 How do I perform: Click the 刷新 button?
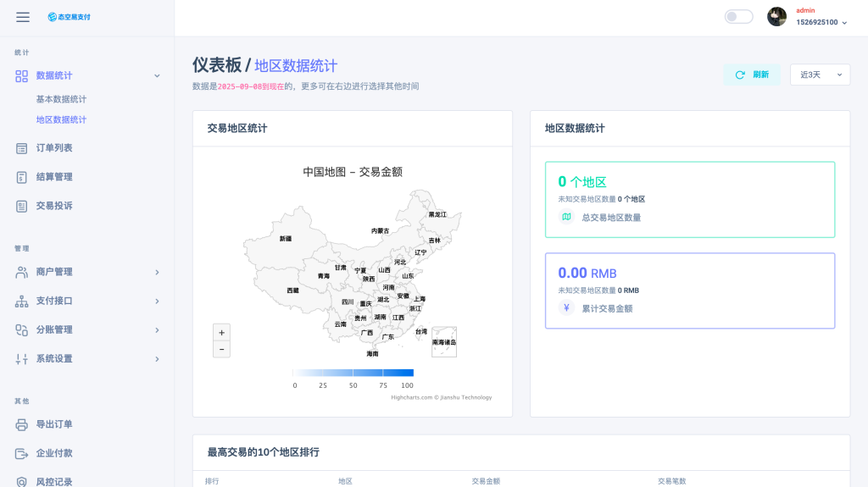coord(752,75)
